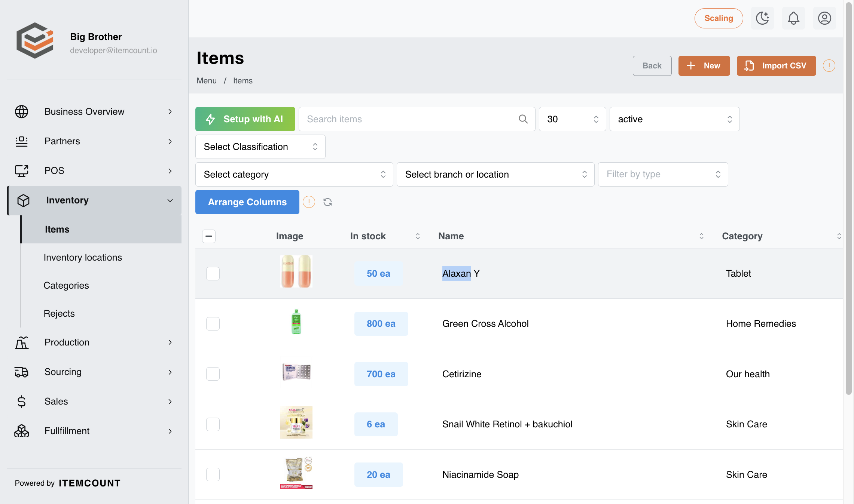Click the New item button
The width and height of the screenshot is (854, 504).
click(704, 66)
